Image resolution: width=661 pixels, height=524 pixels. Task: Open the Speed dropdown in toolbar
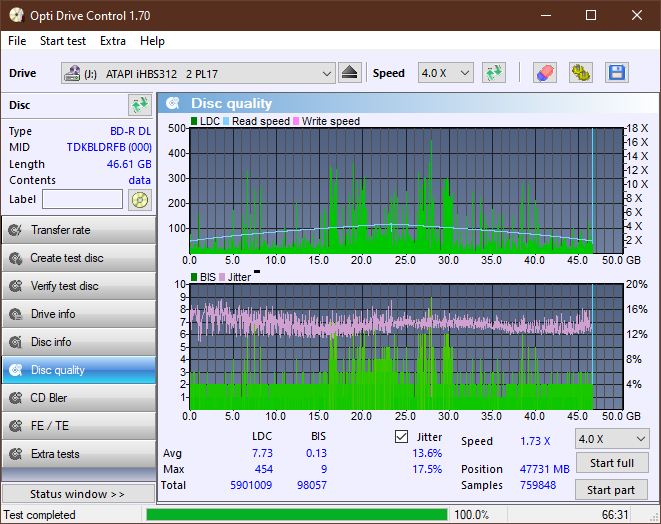pyautogui.click(x=446, y=73)
